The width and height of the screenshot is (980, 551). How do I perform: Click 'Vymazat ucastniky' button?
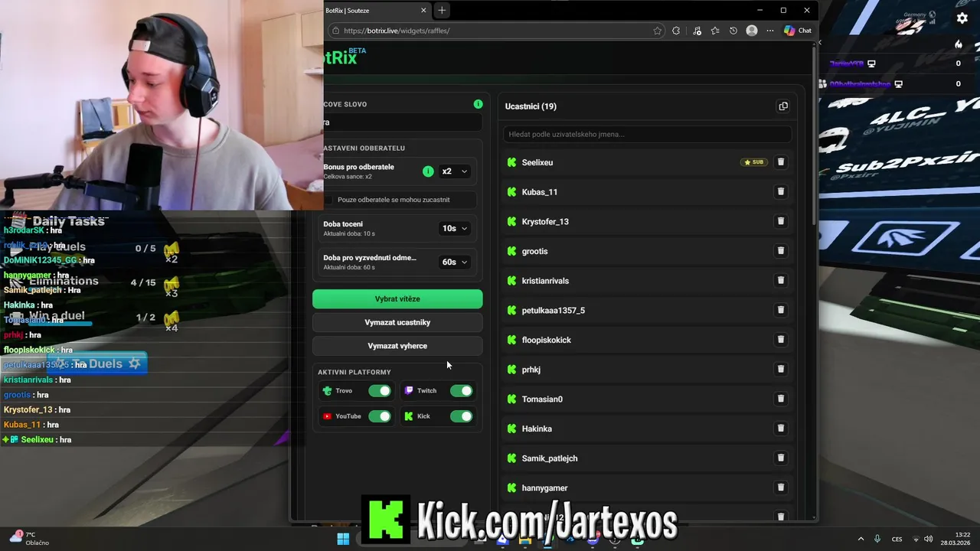tap(397, 322)
